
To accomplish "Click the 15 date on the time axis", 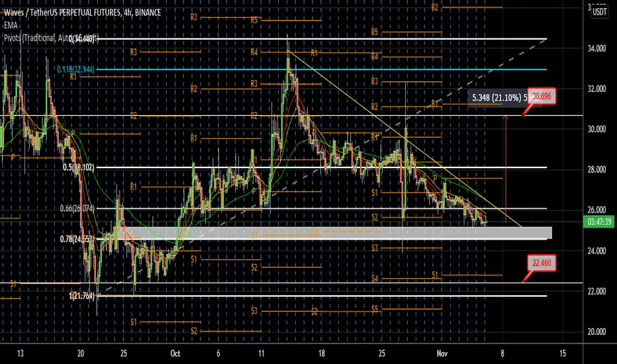I will tap(563, 353).
